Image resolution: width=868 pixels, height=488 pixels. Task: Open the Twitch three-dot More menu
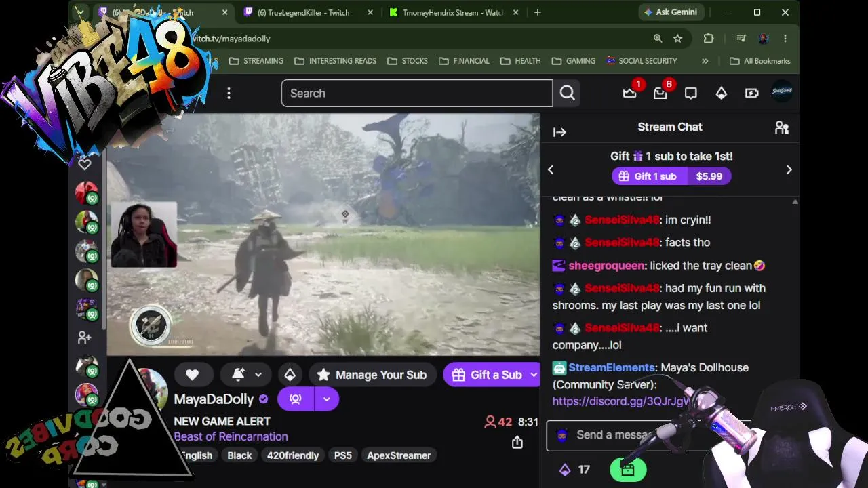coord(229,94)
